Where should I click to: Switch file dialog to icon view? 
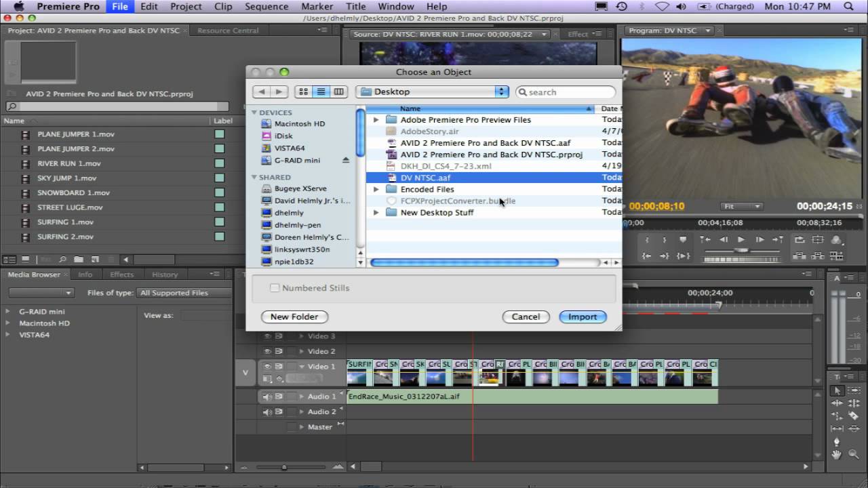coord(304,91)
